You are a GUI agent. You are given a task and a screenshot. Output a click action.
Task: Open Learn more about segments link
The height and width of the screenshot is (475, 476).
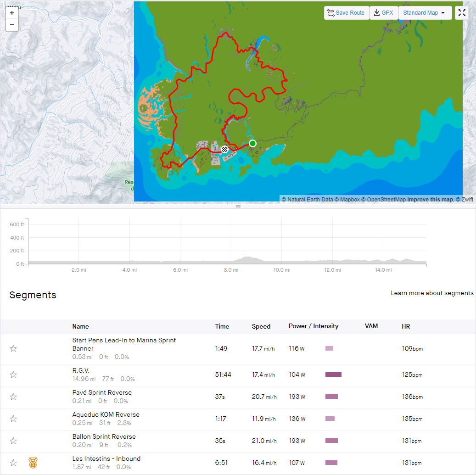pyautogui.click(x=432, y=293)
